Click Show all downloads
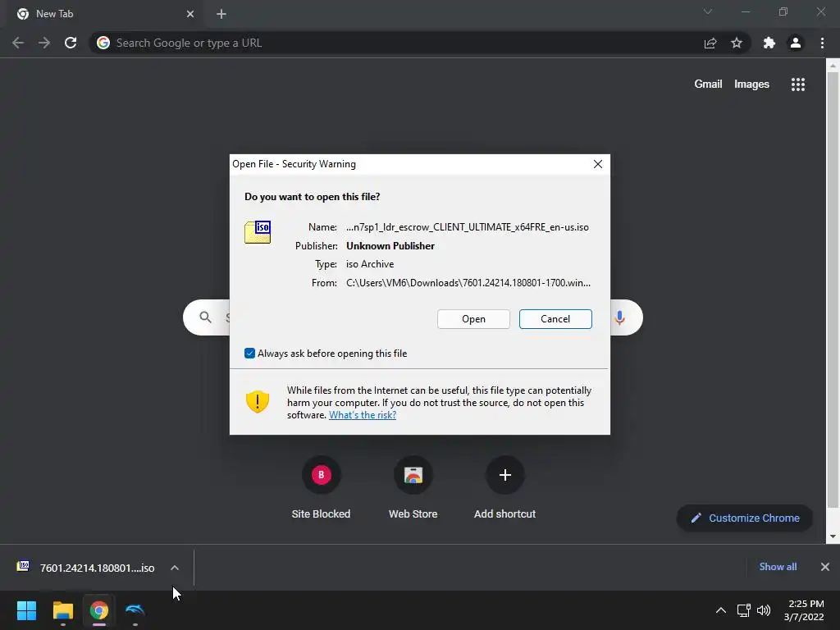 click(778, 567)
